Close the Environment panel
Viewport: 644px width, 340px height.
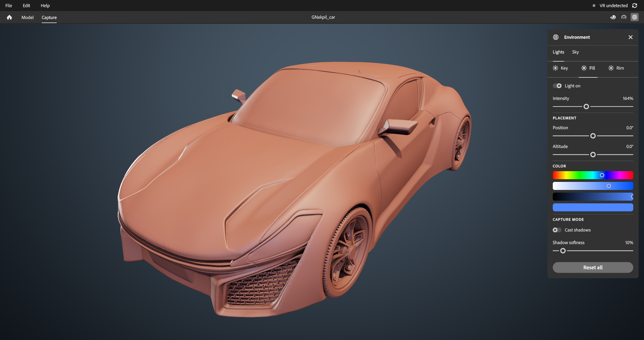pos(631,37)
